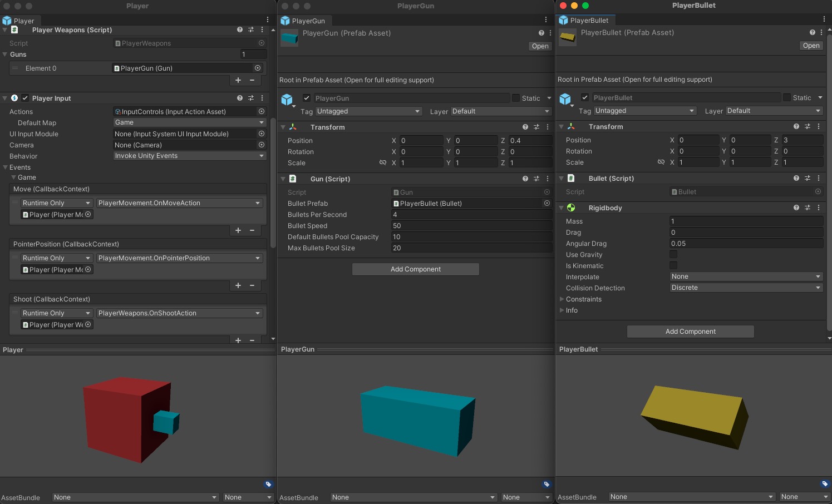
Task: Pick object for Bullet Prefab field
Action: tap(547, 203)
